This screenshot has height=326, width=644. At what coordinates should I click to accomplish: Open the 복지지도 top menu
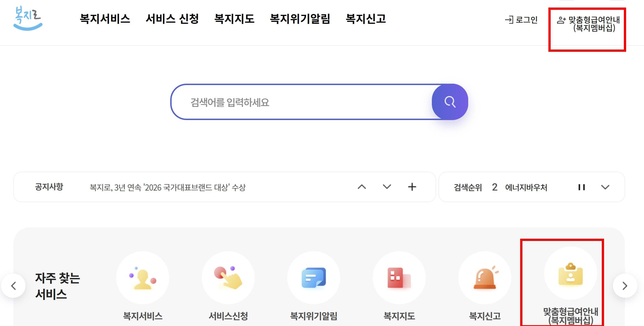234,19
